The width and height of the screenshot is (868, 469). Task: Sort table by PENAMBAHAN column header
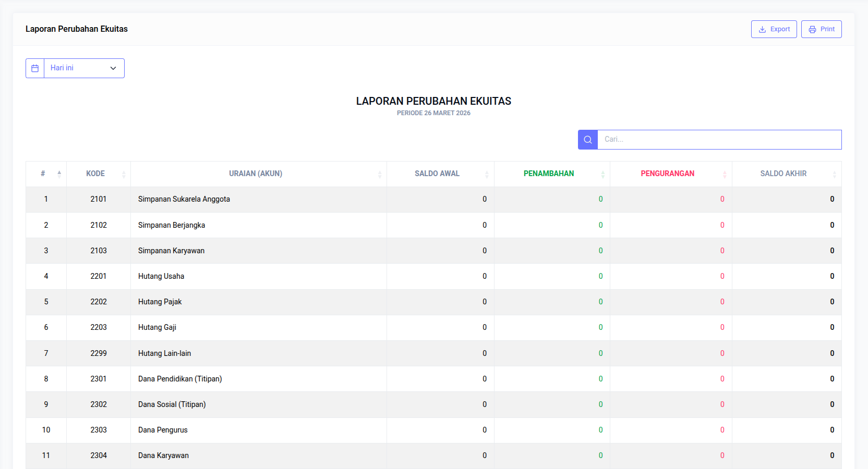[549, 174]
